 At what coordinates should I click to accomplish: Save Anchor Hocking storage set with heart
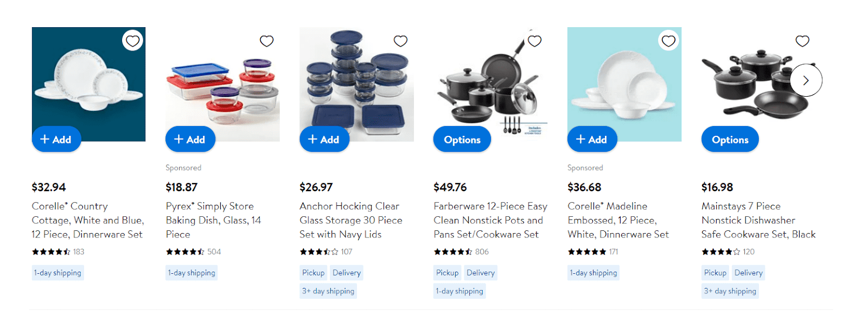400,41
